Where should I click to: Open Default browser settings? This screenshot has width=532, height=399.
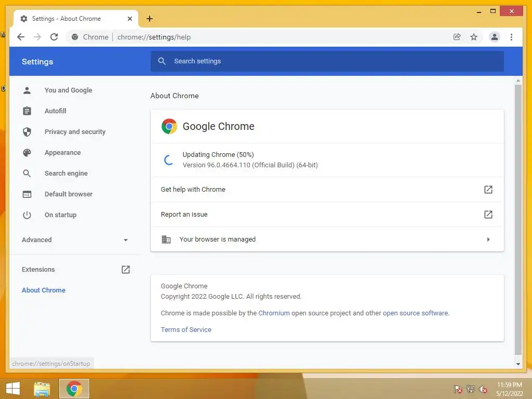pos(69,194)
